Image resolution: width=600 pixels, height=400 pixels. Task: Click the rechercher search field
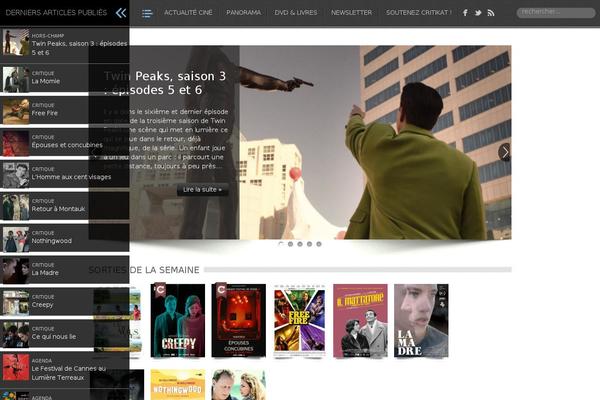pos(556,13)
